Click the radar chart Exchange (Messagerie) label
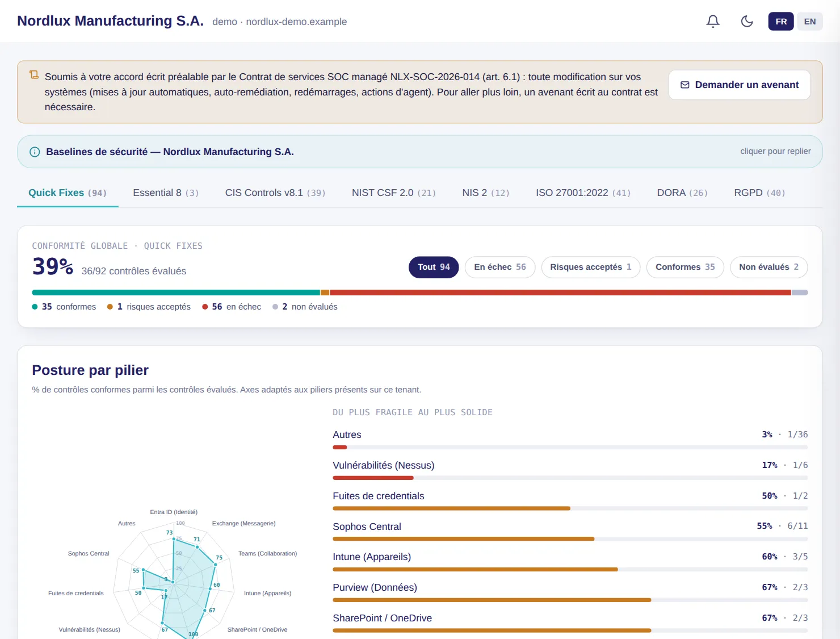 click(x=243, y=523)
